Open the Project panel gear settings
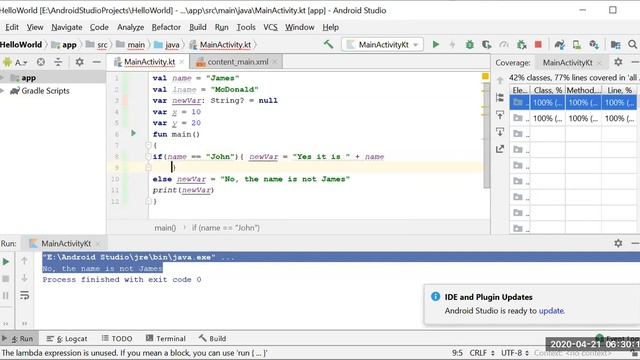 click(79, 62)
